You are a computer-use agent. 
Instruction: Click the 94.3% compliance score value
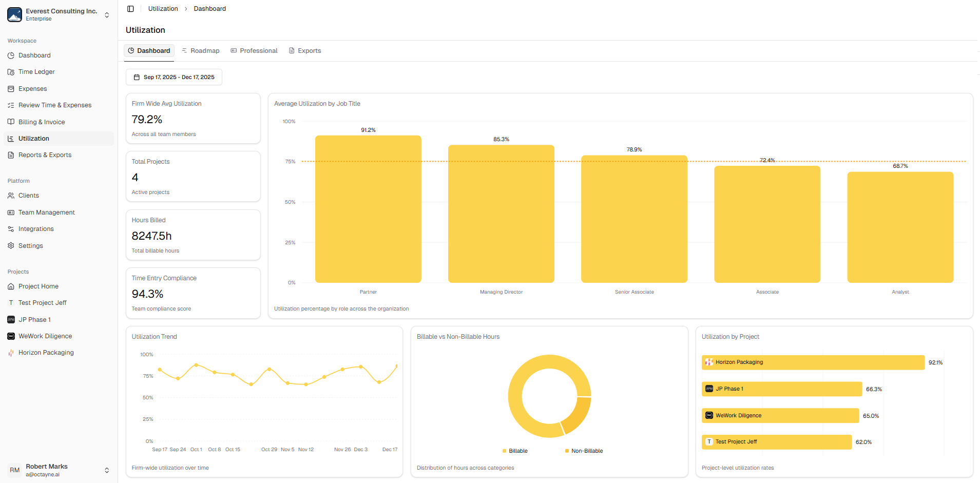[147, 294]
